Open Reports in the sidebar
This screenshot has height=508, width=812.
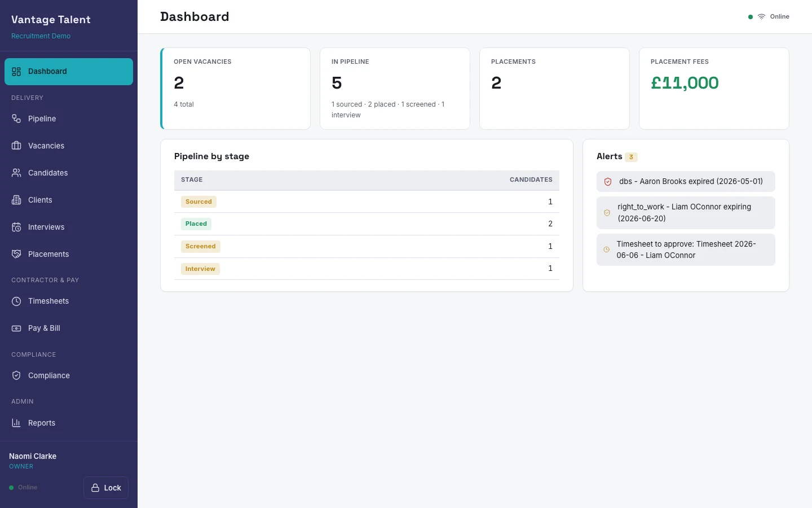(x=69, y=423)
